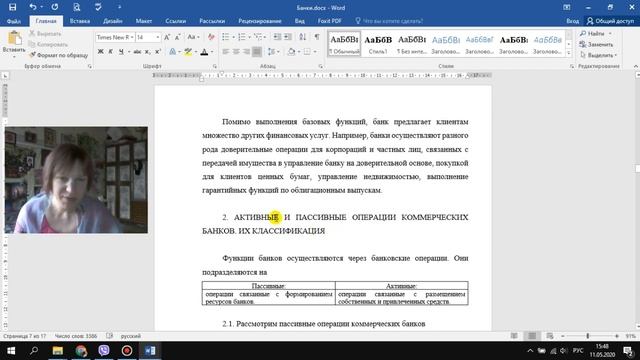The image size is (640, 360).
Task: Switch to the Design (Дизайн) tab
Action: (113, 21)
